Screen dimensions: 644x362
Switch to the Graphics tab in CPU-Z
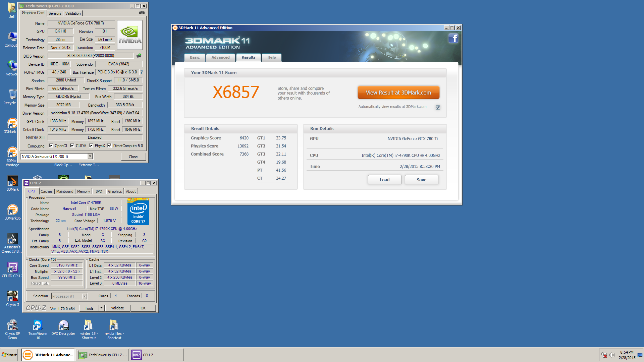(115, 191)
